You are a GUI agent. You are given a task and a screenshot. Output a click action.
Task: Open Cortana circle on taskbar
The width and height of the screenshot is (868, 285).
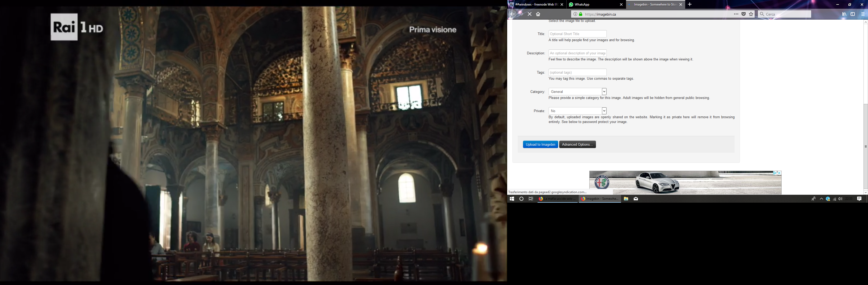pos(521,199)
